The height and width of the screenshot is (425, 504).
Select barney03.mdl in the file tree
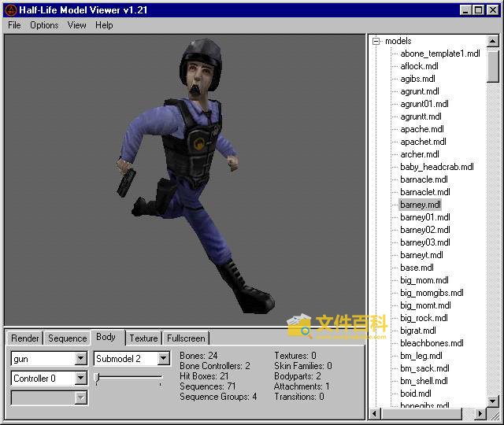point(425,242)
